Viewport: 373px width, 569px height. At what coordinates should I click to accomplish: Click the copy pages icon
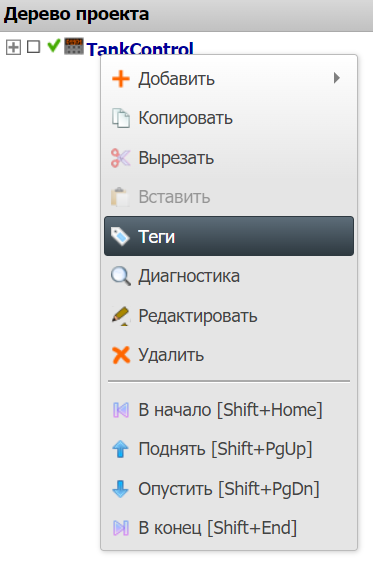click(x=121, y=118)
